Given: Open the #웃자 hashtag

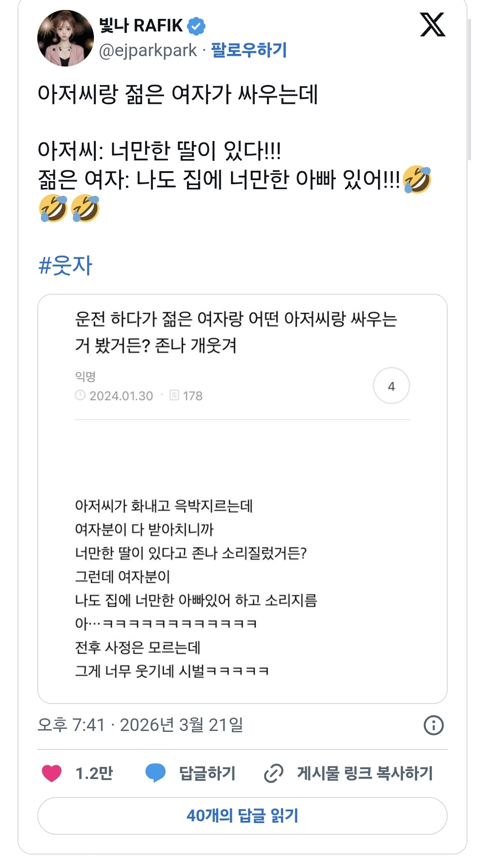Looking at the screenshot, I should 66,265.
